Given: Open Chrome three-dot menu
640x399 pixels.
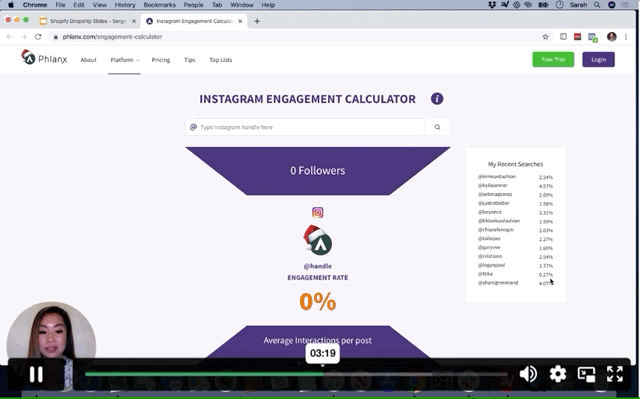Looking at the screenshot, I should click(626, 37).
